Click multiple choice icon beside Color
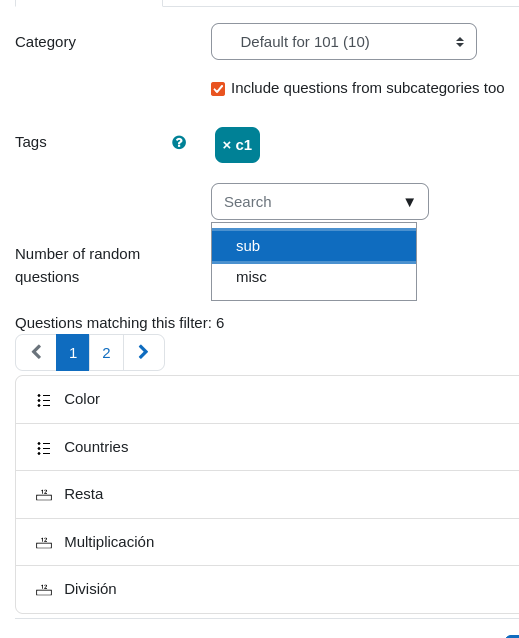This screenshot has height=638, width=519. [x=44, y=400]
